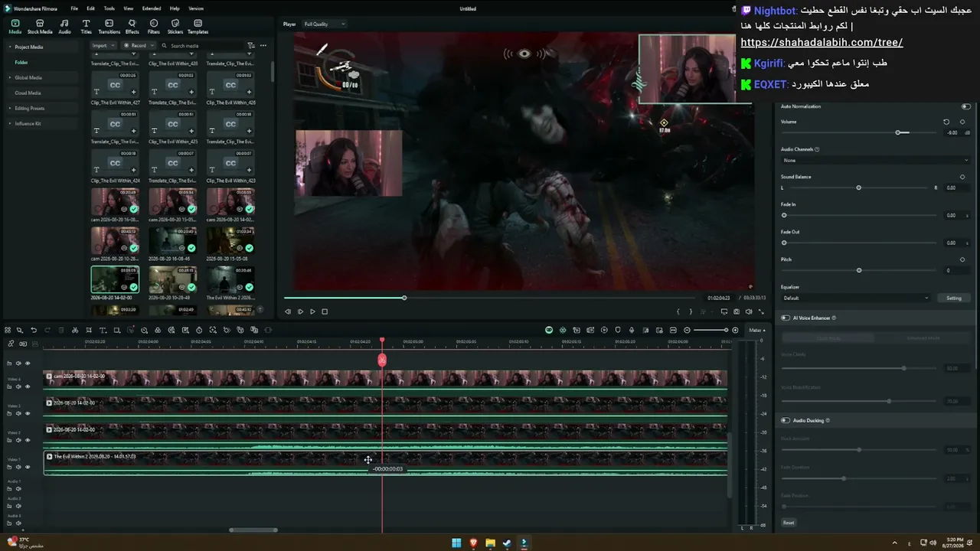Click the Search media field
The image size is (980, 551).
tap(203, 45)
